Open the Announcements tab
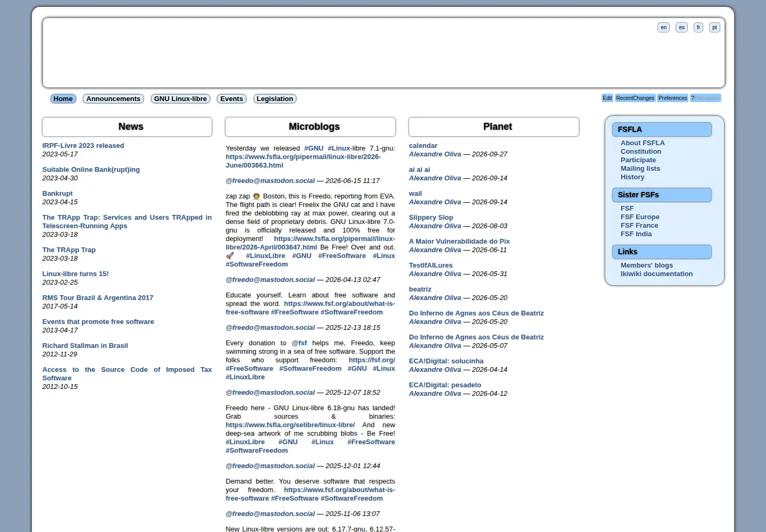 [x=113, y=98]
